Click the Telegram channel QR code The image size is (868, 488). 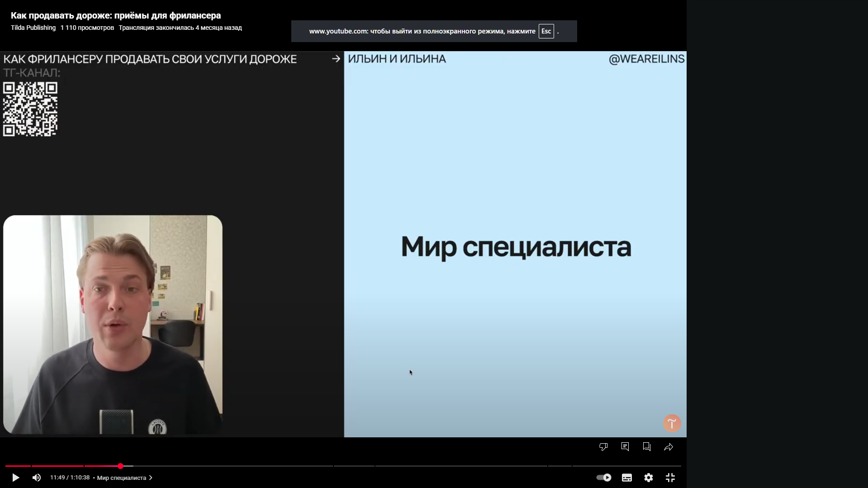click(30, 109)
